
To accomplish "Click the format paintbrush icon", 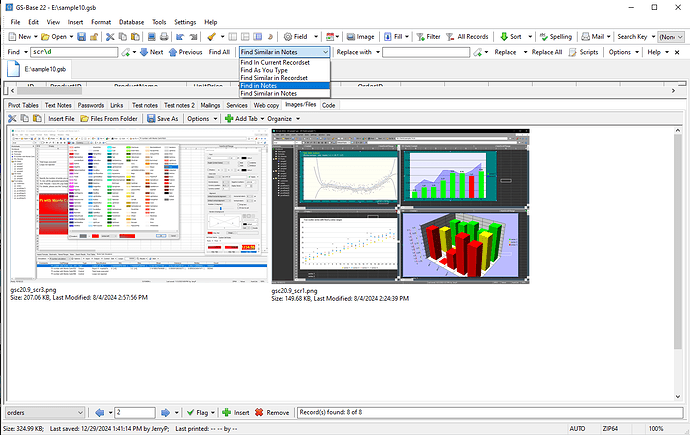I will [x=211, y=37].
